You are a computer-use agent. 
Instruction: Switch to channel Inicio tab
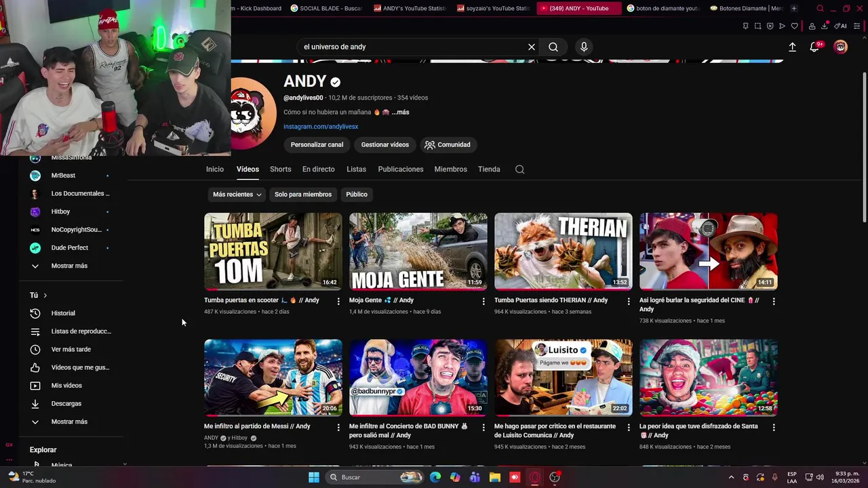click(x=215, y=169)
